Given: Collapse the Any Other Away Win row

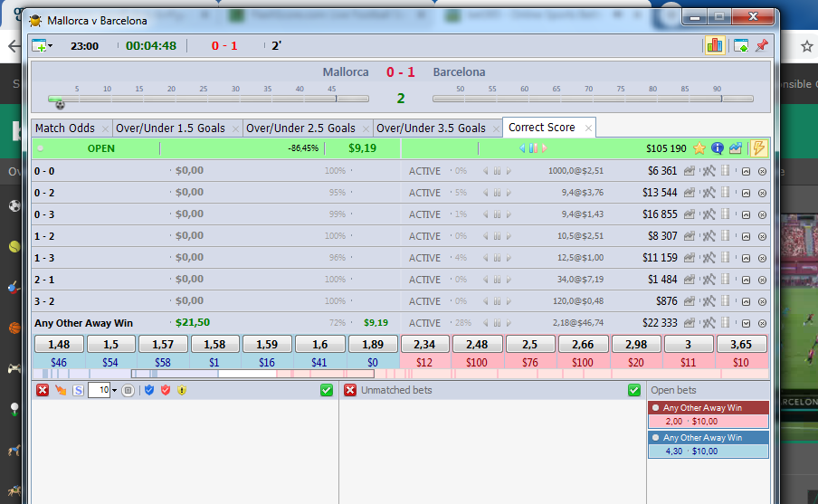Looking at the screenshot, I should (x=746, y=323).
